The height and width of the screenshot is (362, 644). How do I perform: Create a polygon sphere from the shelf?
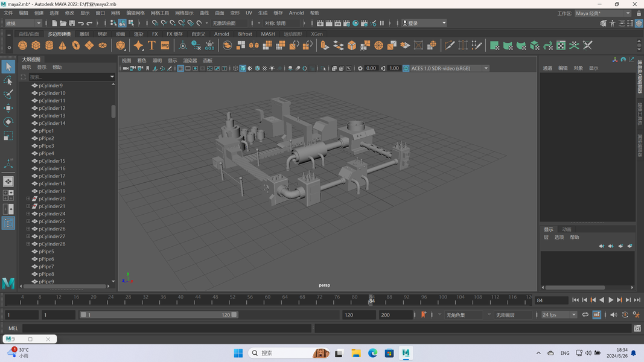point(23,46)
